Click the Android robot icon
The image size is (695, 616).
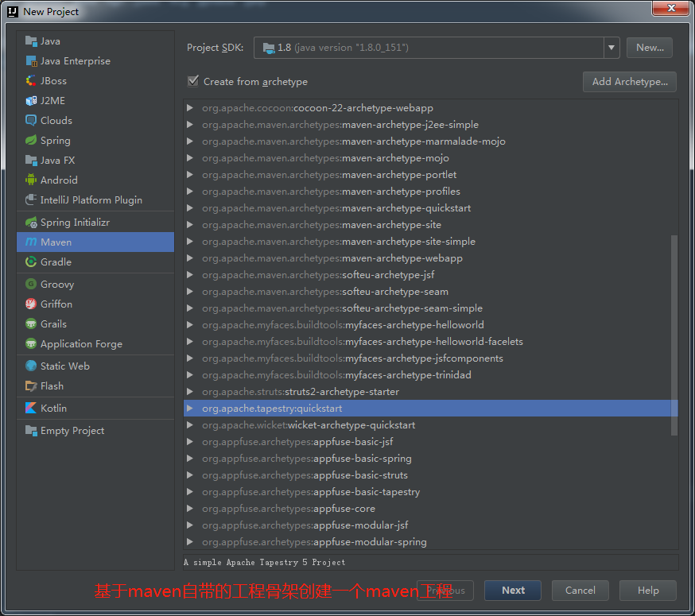pyautogui.click(x=31, y=180)
